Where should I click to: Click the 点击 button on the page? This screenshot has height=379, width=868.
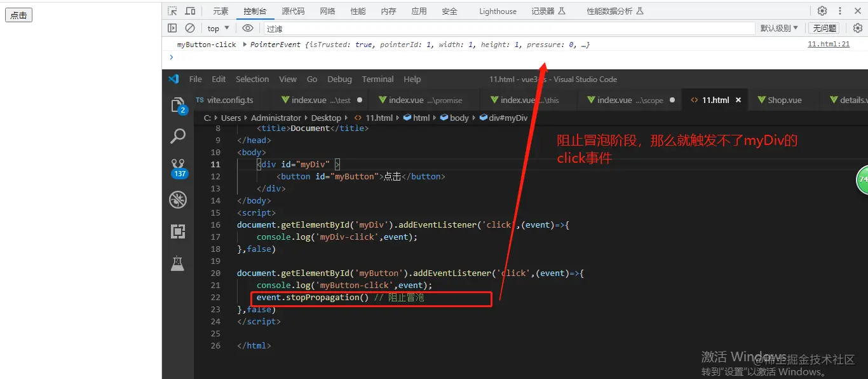coord(18,15)
